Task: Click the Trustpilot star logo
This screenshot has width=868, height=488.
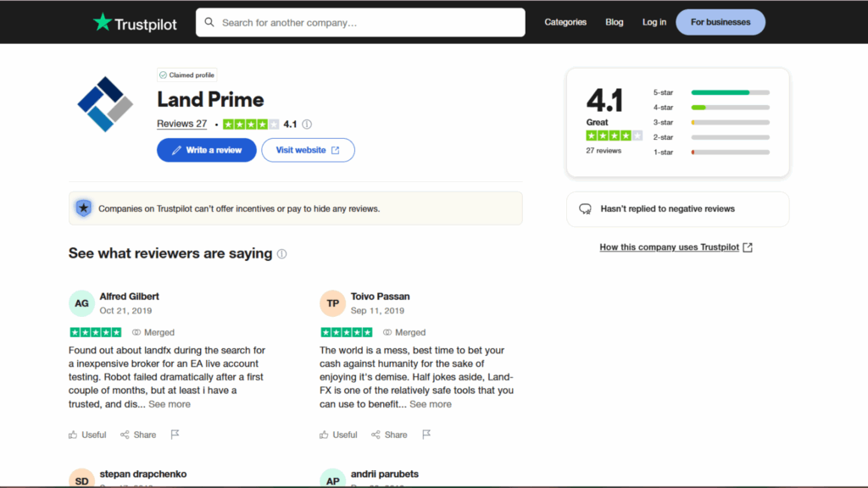Action: (x=135, y=23)
